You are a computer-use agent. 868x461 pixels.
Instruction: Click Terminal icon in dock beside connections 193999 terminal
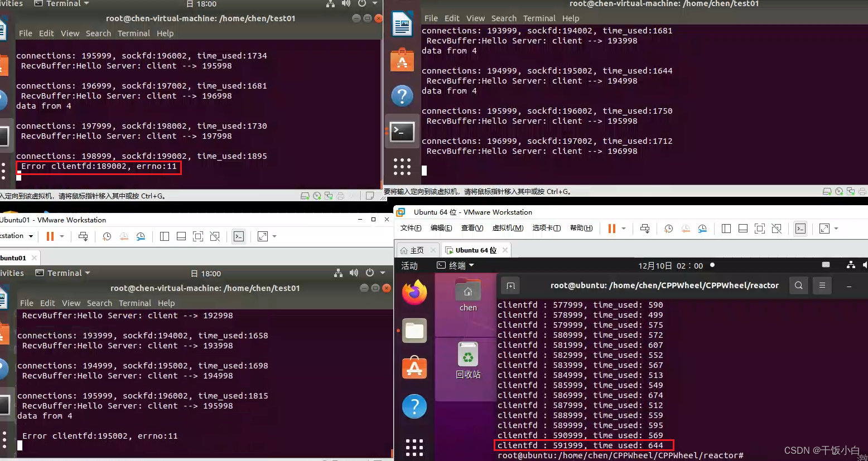coord(402,132)
